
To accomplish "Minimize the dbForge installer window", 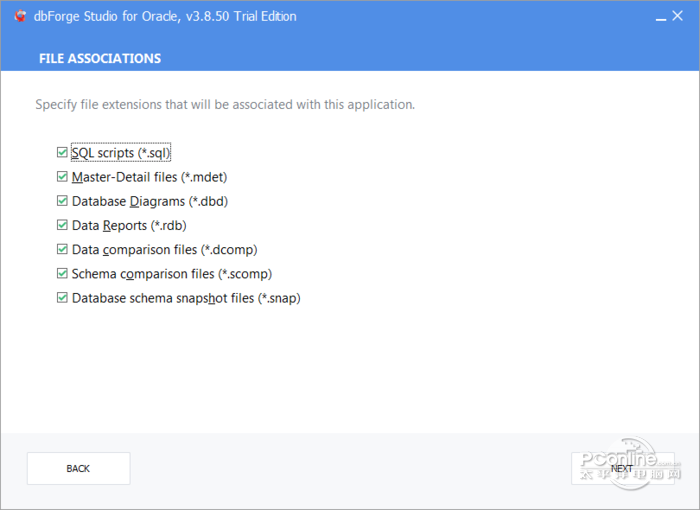I will 662,17.
